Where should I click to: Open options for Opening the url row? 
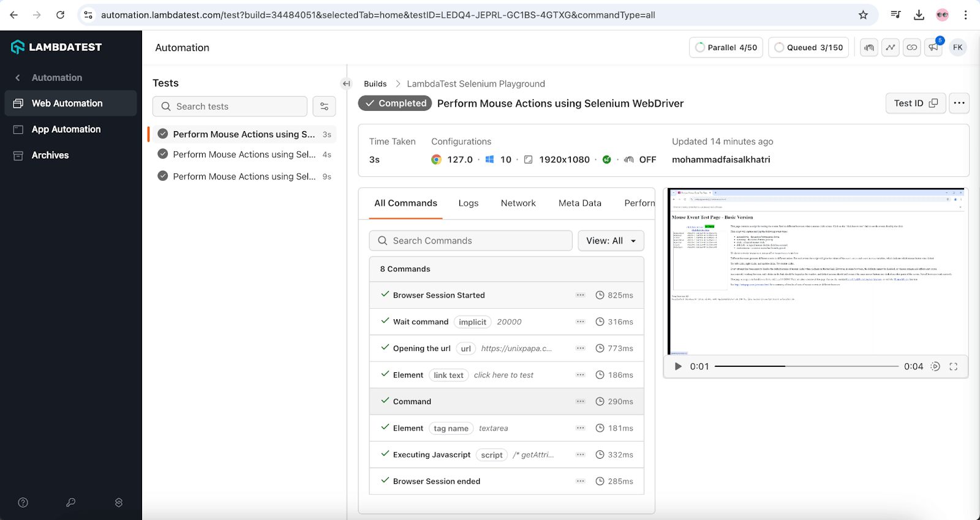coord(580,349)
